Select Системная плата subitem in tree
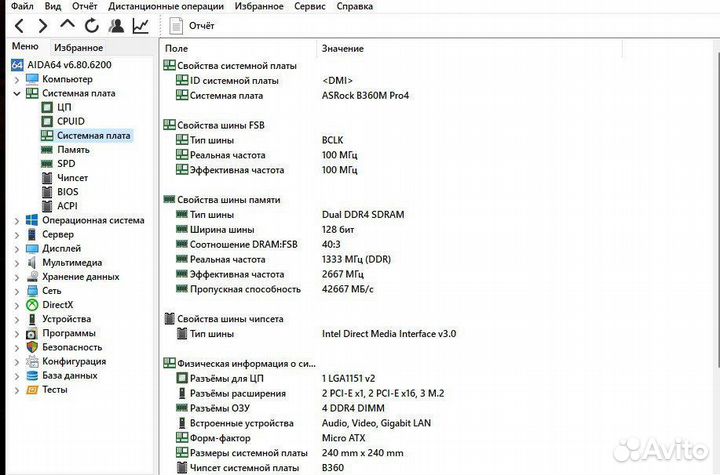The height and width of the screenshot is (475, 720). tap(93, 136)
